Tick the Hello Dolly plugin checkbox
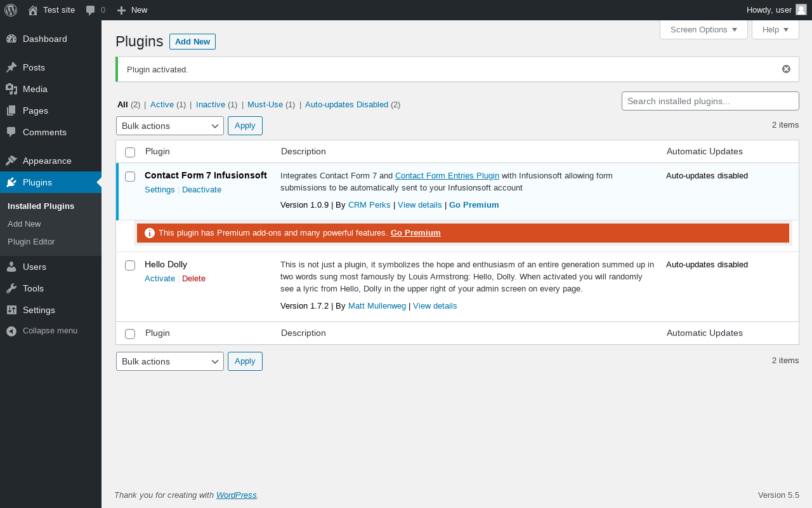The height and width of the screenshot is (508, 812). click(130, 265)
